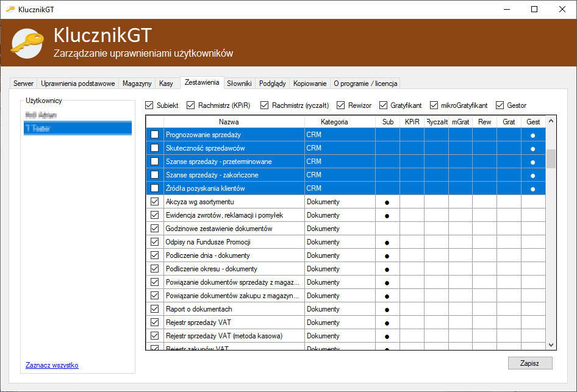The width and height of the screenshot is (577, 392).
Task: Click the "Akcyza wg asortymentu" row name
Action: pos(199,202)
